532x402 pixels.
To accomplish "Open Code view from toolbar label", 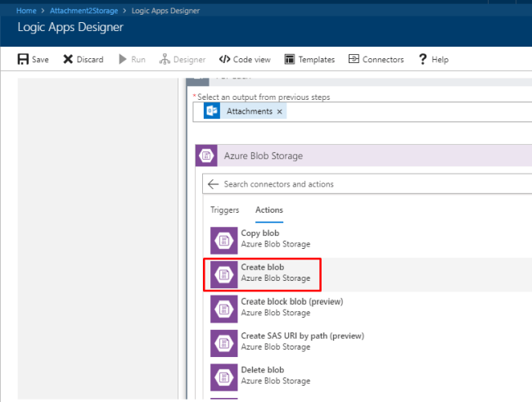I will (x=252, y=60).
